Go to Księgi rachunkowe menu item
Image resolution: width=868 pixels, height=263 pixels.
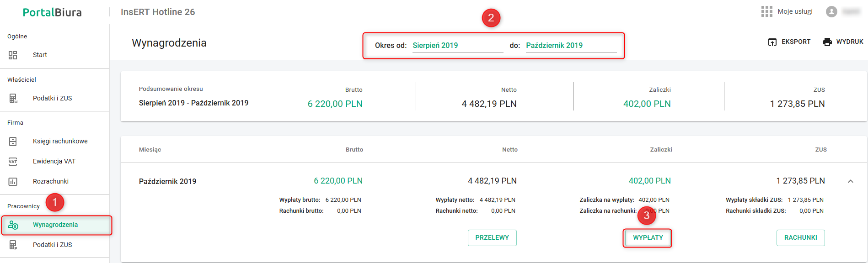click(x=60, y=142)
